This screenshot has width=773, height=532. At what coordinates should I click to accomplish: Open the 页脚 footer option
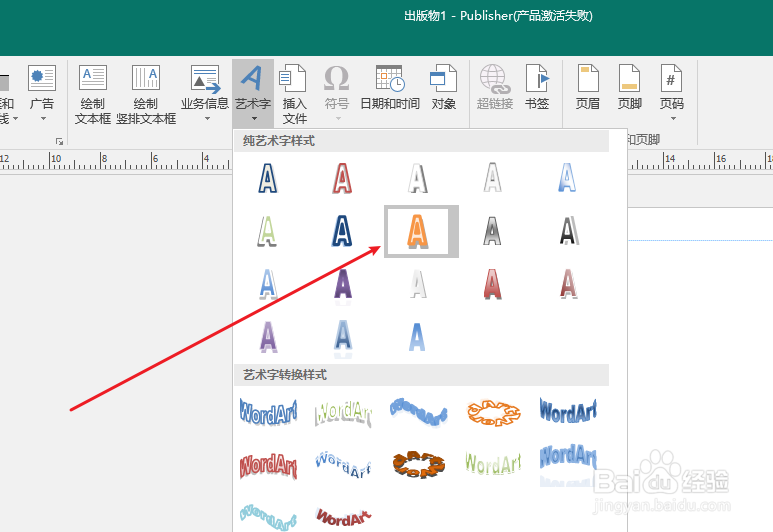pyautogui.click(x=630, y=87)
